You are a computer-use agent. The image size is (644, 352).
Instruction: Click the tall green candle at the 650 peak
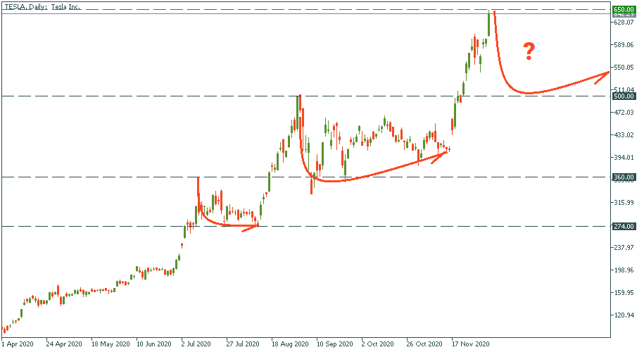[489, 23]
